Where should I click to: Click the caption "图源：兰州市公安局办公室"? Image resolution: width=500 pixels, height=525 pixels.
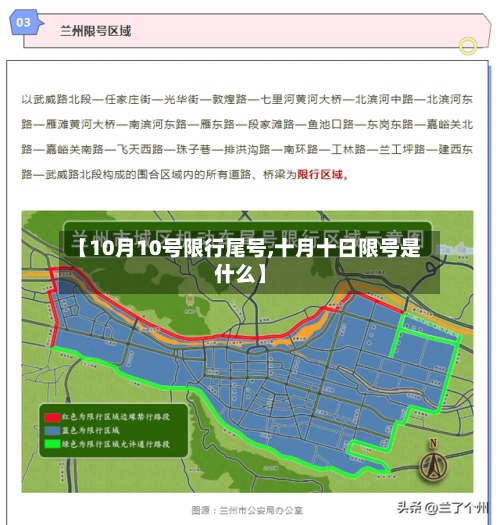[x=247, y=510]
